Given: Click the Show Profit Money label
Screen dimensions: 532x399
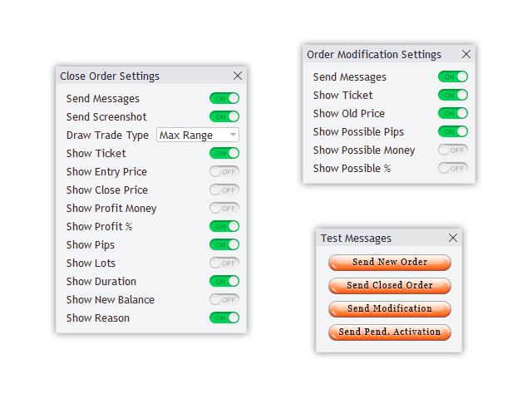Looking at the screenshot, I should pyautogui.click(x=111, y=209).
